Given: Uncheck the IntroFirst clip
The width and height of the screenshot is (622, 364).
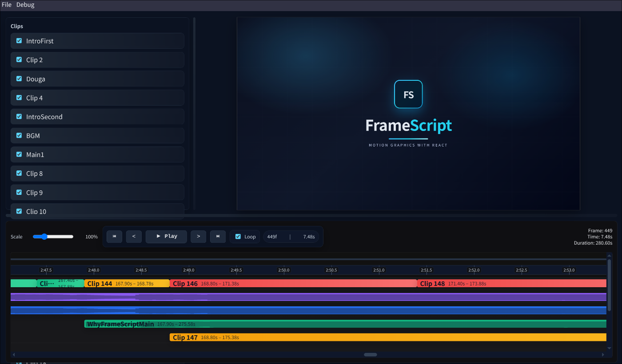Looking at the screenshot, I should click(x=19, y=40).
